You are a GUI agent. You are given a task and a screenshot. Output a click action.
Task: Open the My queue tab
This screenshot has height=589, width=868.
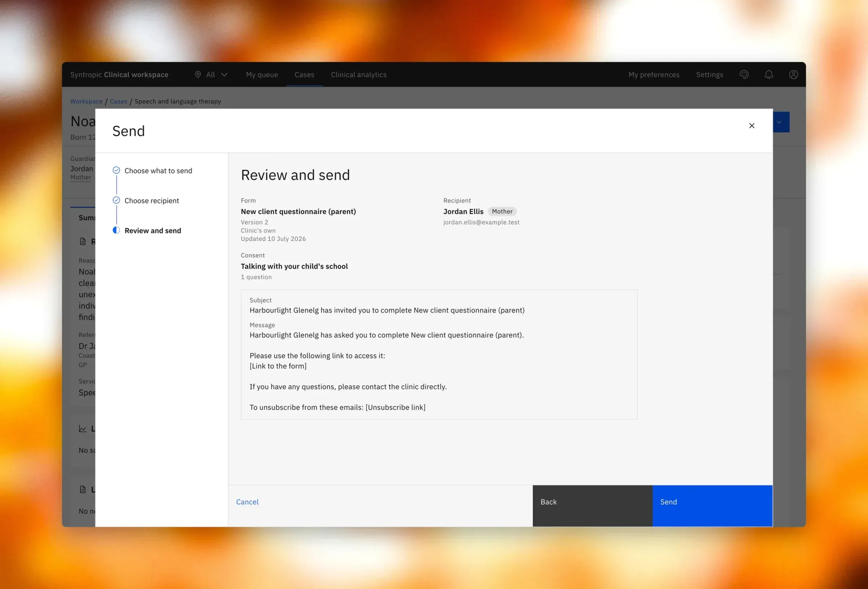pos(262,75)
